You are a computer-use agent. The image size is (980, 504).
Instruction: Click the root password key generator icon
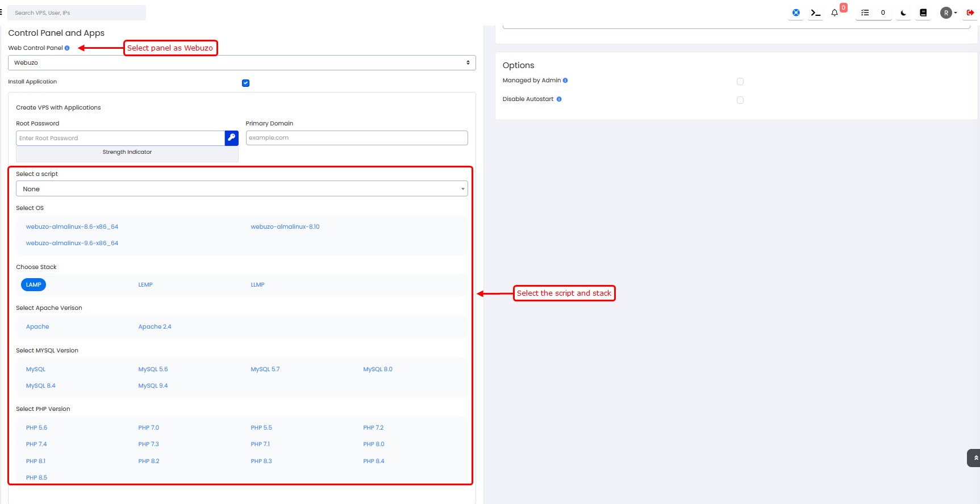coord(231,138)
